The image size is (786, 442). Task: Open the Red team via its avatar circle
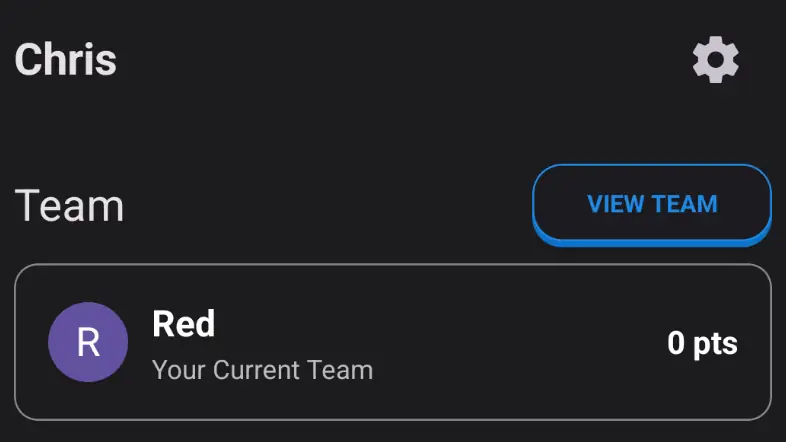pos(88,342)
